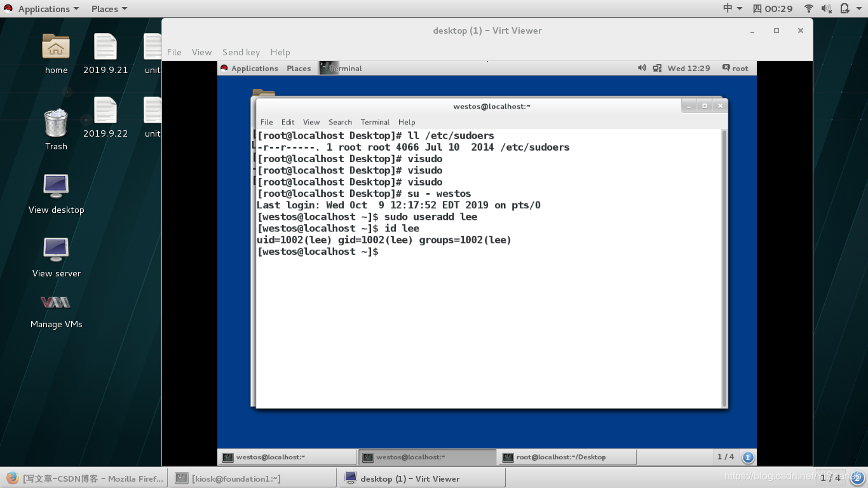Open terminal Edit menu
This screenshot has height=488, width=868.
point(288,122)
